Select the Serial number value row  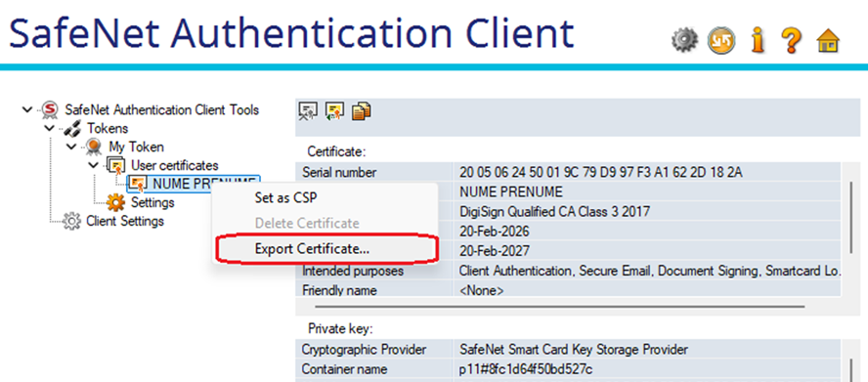[x=569, y=172]
